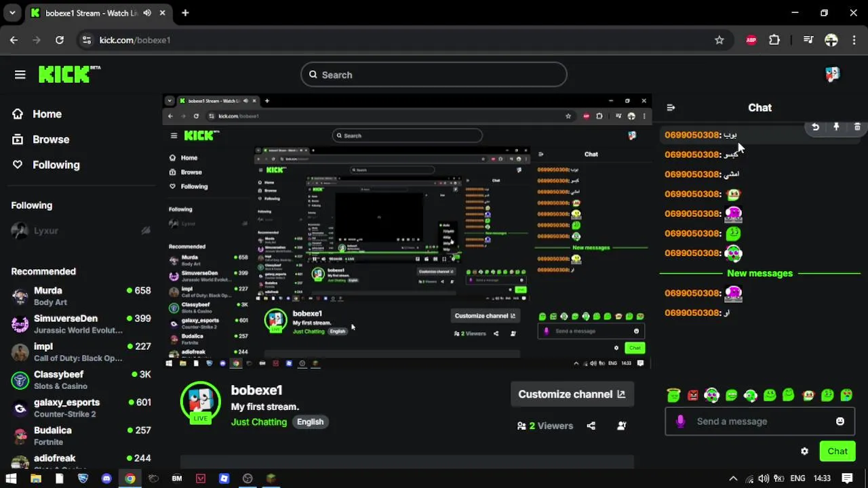Click the Slots & Casino category text
Viewport: 868px width, 488px height.
click(60, 386)
